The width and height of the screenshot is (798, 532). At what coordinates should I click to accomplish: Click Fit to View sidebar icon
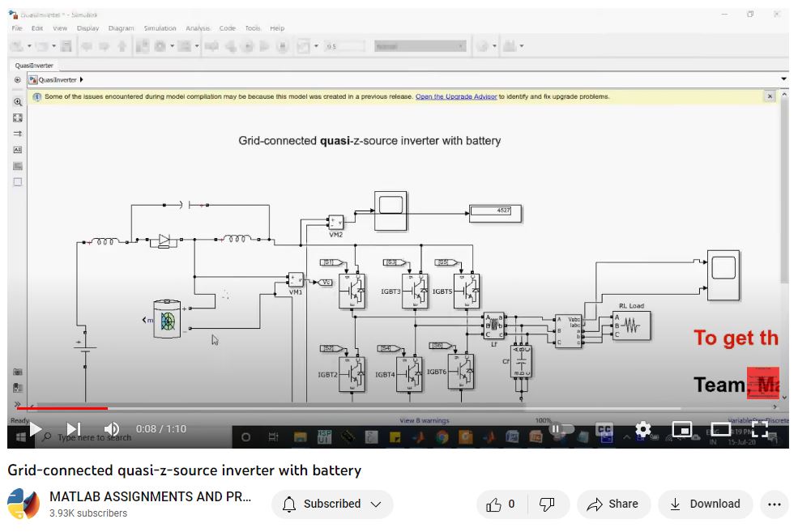tap(18, 118)
